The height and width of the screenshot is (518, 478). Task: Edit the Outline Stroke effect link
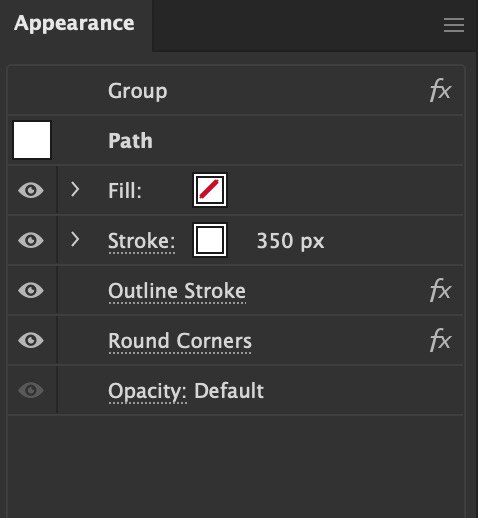coord(177,291)
